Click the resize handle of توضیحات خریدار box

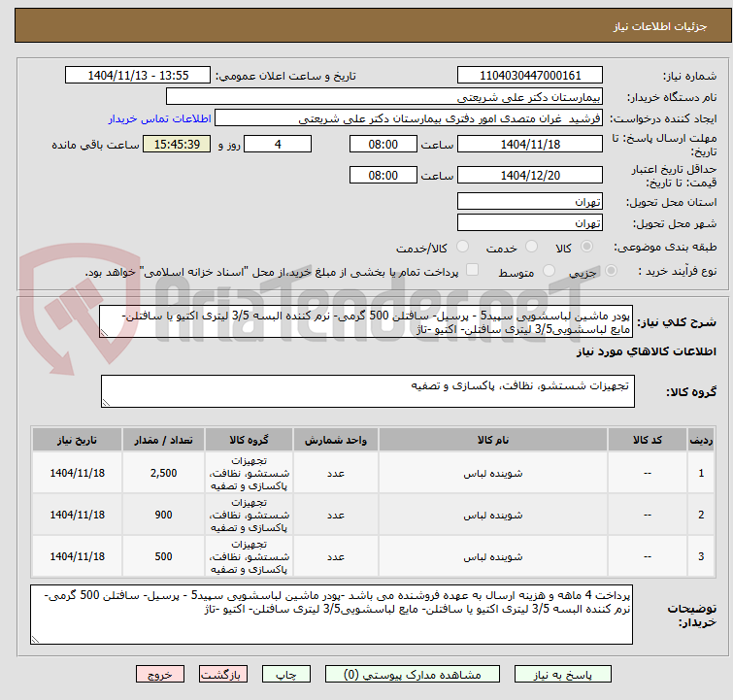[x=36, y=639]
